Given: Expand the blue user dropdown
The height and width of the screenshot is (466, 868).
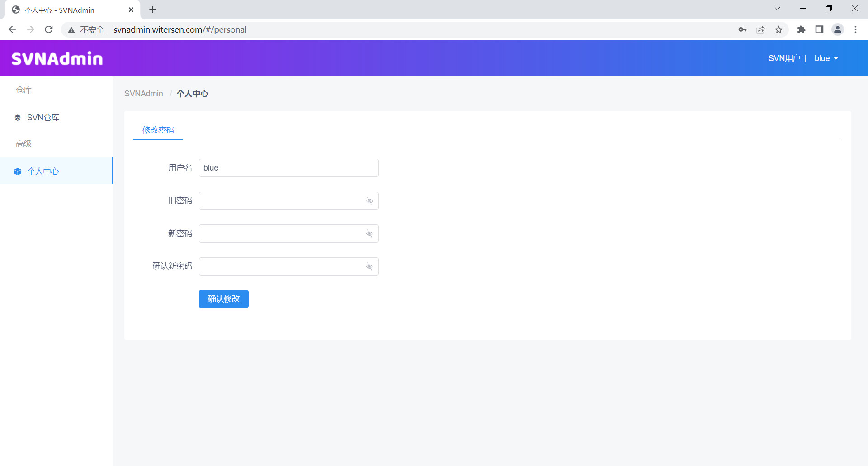Looking at the screenshot, I should click(x=826, y=58).
